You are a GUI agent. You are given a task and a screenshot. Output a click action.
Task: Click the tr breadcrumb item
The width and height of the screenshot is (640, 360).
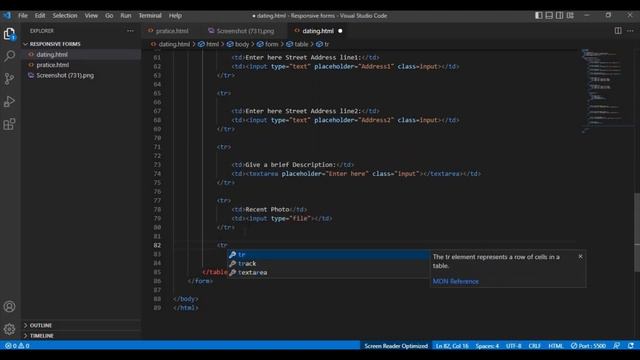point(322,44)
